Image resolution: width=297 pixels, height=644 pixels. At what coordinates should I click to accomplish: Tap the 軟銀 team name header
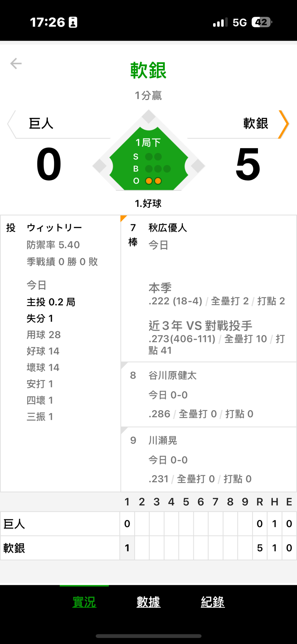[255, 124]
